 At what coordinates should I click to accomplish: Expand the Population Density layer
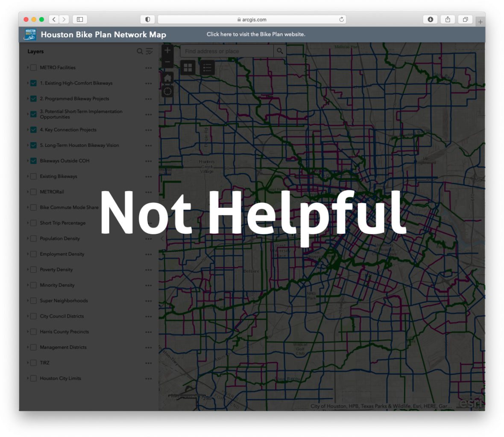(x=28, y=239)
